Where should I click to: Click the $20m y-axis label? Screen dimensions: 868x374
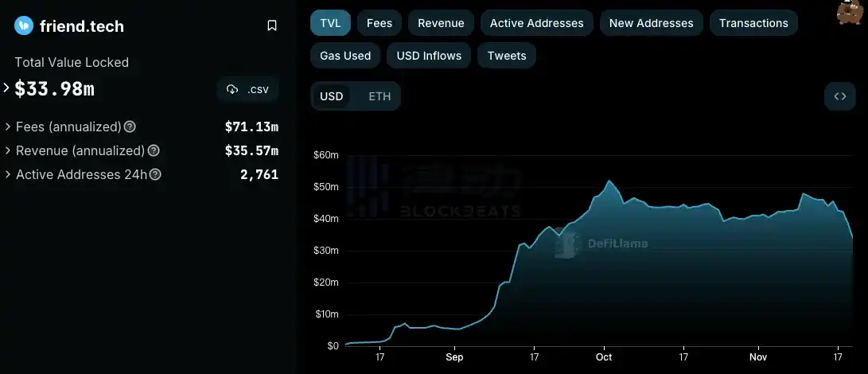[x=325, y=282]
